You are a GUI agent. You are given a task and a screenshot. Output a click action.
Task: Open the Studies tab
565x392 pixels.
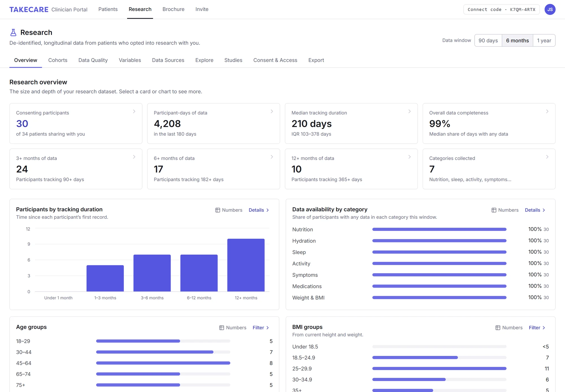coord(233,60)
